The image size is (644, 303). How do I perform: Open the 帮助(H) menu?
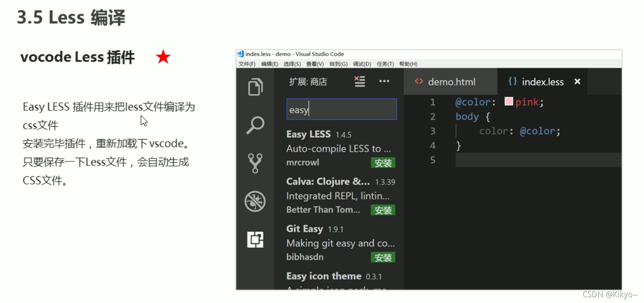408,64
